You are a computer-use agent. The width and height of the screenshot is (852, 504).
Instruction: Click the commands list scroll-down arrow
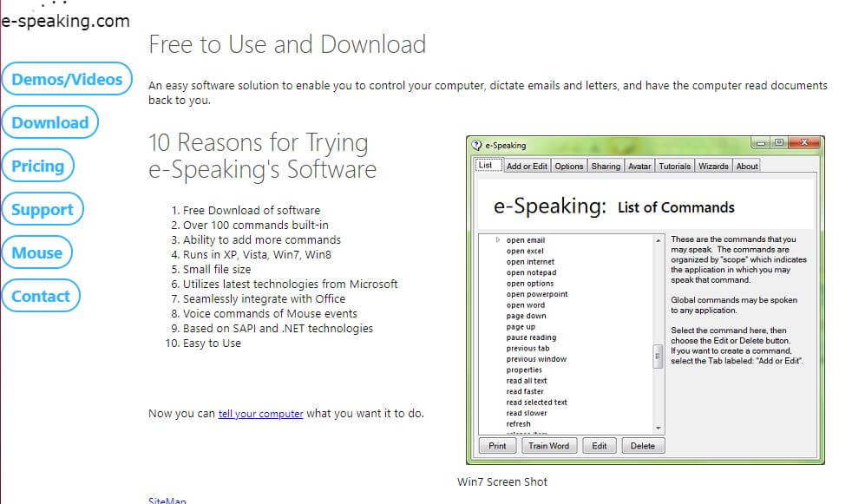pyautogui.click(x=658, y=428)
